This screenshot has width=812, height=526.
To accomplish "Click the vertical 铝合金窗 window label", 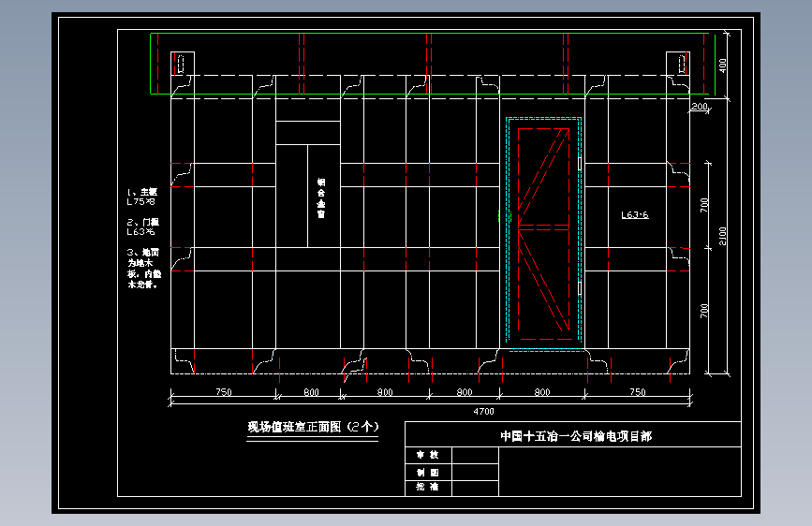I will [321, 197].
